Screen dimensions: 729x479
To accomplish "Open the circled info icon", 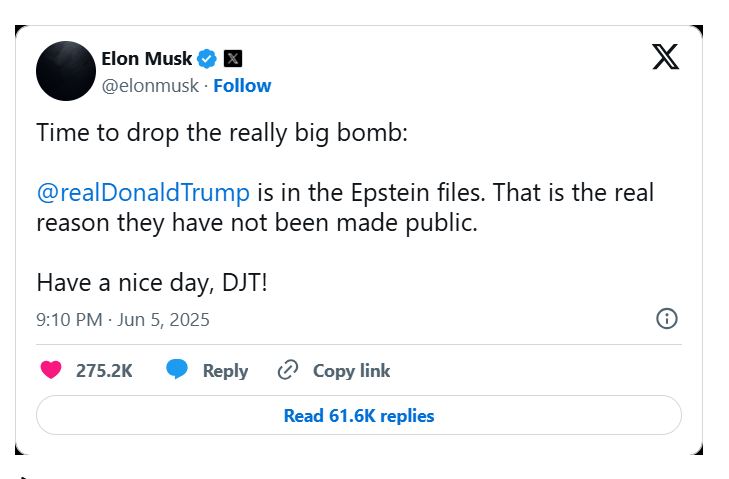I will [x=666, y=319].
